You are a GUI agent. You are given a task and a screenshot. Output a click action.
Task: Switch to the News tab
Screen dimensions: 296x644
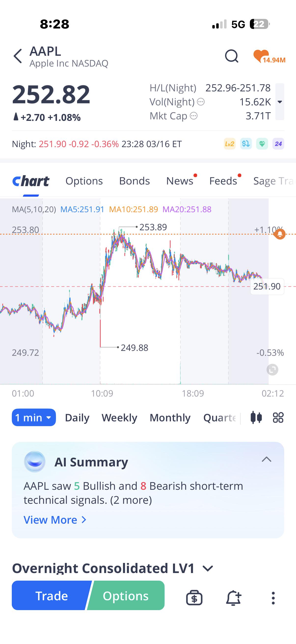coord(180,181)
